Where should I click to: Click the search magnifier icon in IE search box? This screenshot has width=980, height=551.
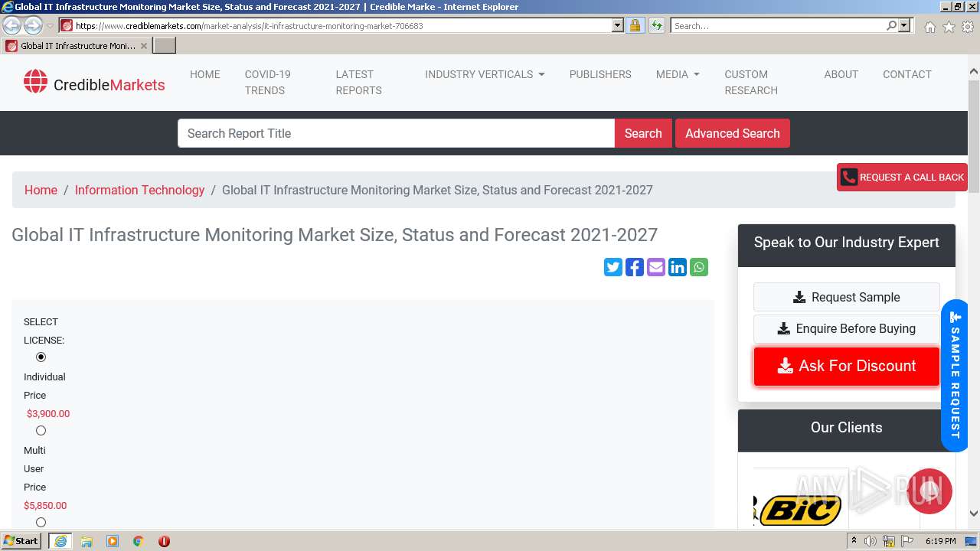[x=891, y=25]
